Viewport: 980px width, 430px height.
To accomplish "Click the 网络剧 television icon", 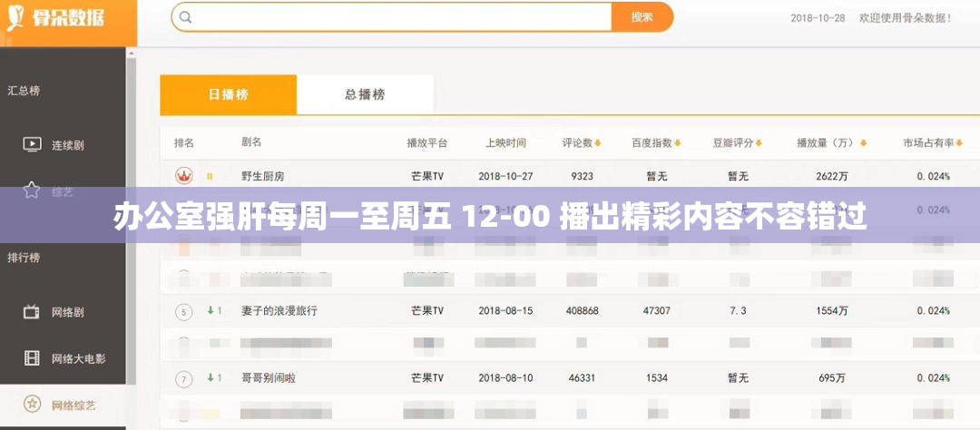I will [31, 311].
